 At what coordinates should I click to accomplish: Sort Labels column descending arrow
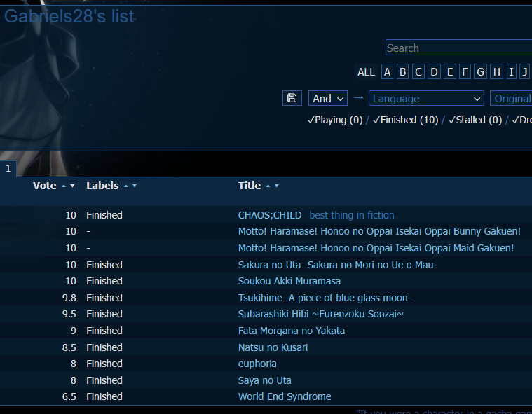[135, 186]
